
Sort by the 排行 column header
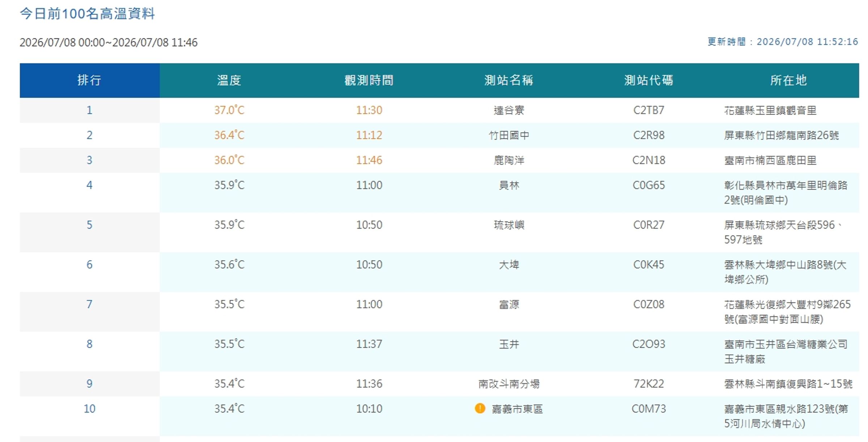[89, 80]
